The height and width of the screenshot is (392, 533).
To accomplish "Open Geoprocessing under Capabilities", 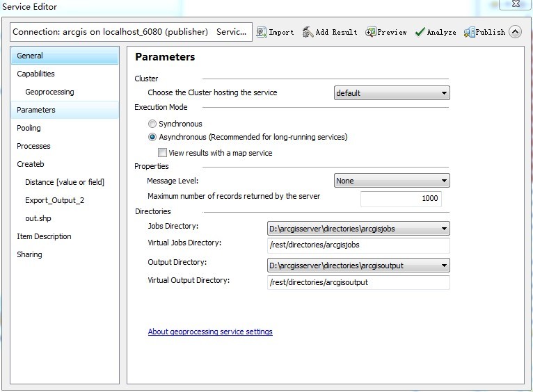I will pyautogui.click(x=65, y=92).
